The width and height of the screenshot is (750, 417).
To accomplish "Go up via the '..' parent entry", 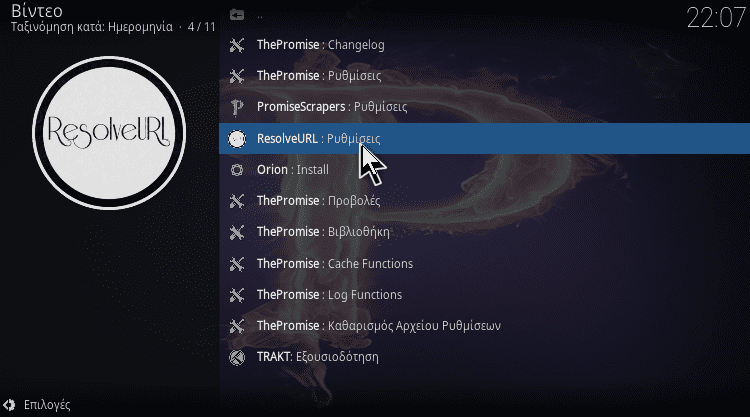I will pyautogui.click(x=484, y=15).
